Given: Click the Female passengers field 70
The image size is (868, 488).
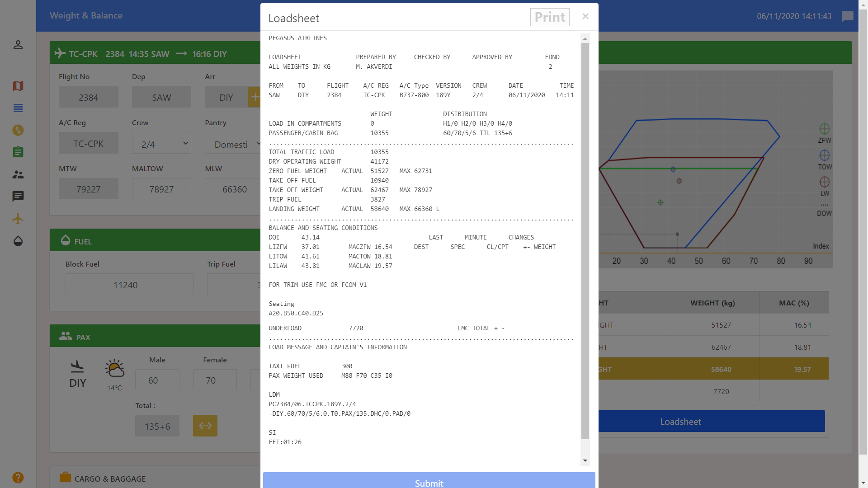Looking at the screenshot, I should click(215, 380).
